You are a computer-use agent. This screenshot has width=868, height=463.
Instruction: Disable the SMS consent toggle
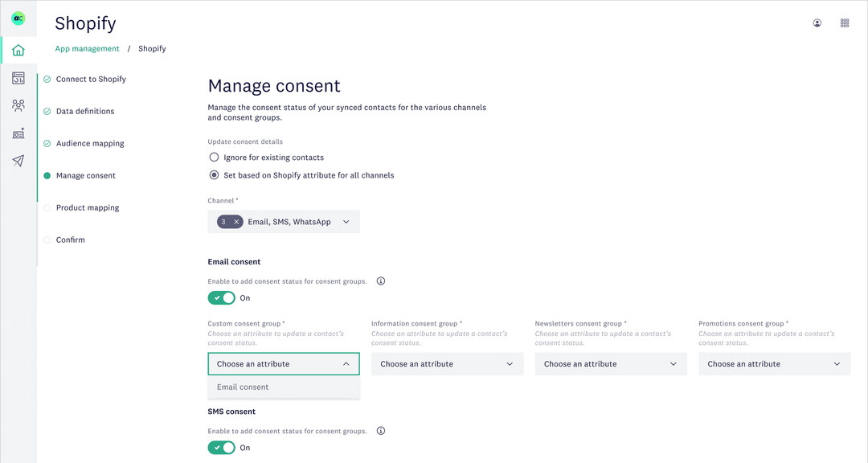pos(221,447)
